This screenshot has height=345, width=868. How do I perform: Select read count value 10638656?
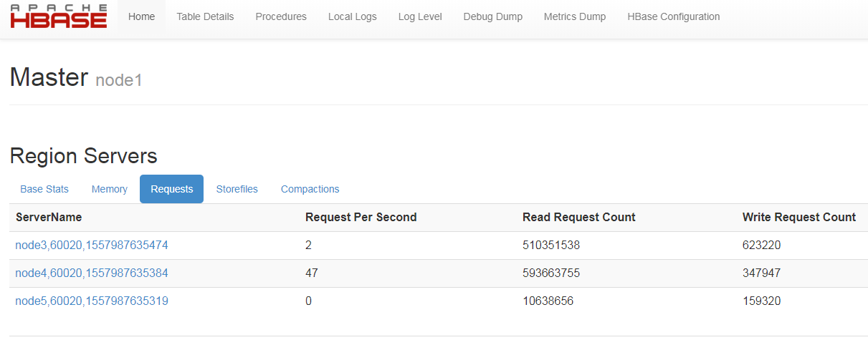coord(548,301)
